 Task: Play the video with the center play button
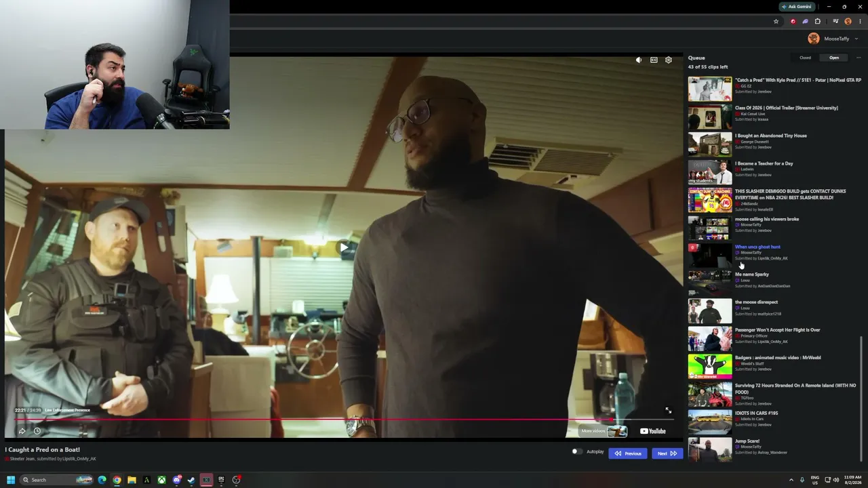point(344,247)
